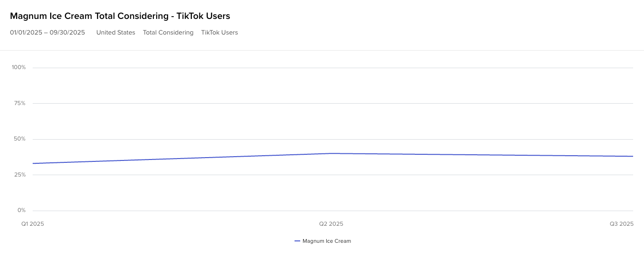Toggle the Magnum Ice Cream legend label
This screenshot has width=644, height=257.
327,241
